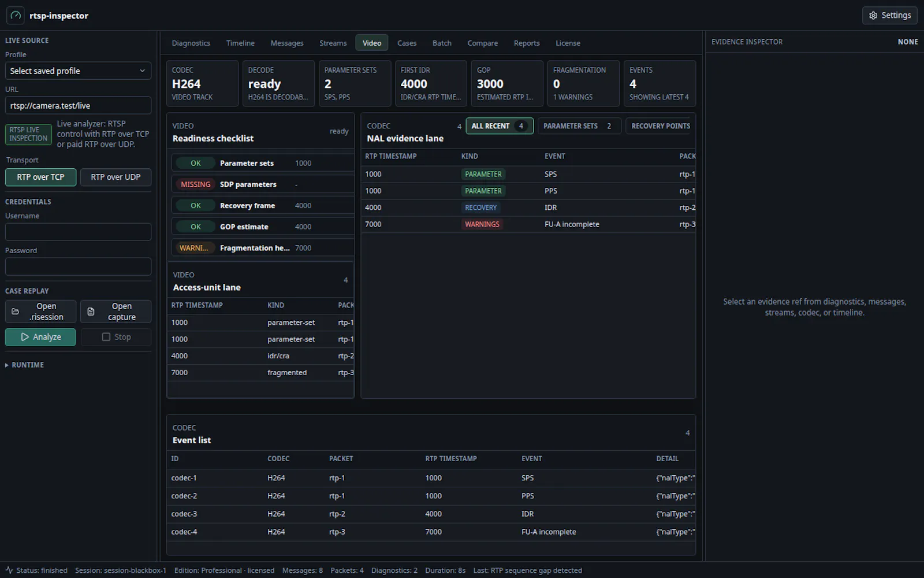Select the idr/cra access-unit row

click(x=260, y=356)
